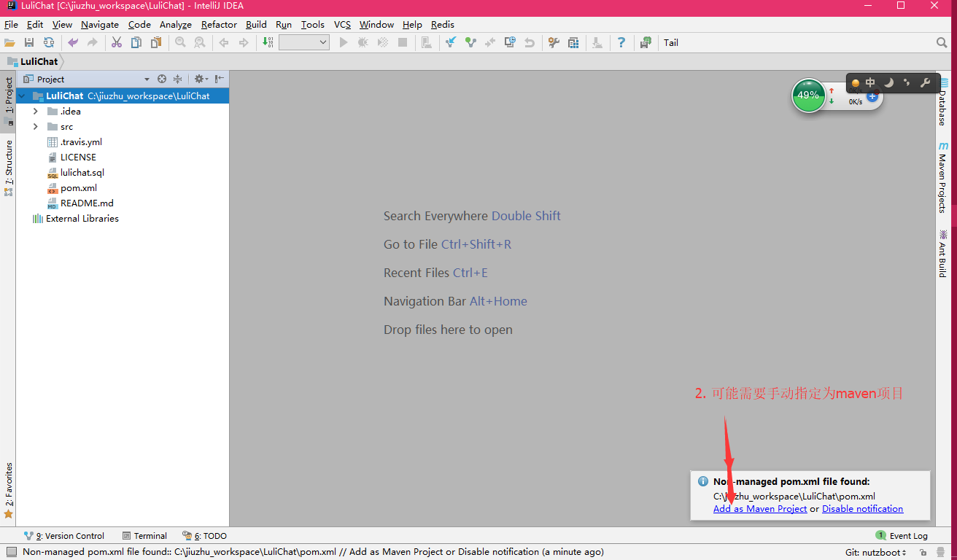Open the Terminal tool window
The width and height of the screenshot is (957, 560).
pos(144,536)
